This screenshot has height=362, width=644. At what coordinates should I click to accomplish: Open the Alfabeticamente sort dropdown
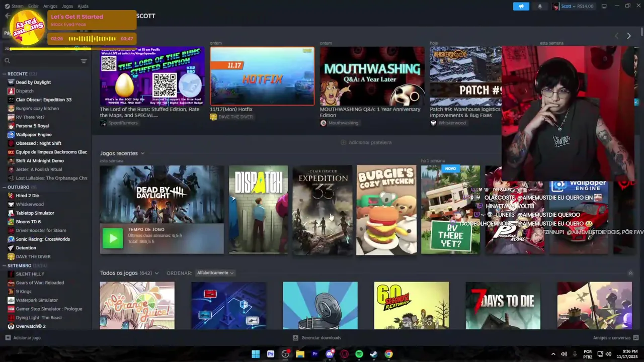[215, 273]
